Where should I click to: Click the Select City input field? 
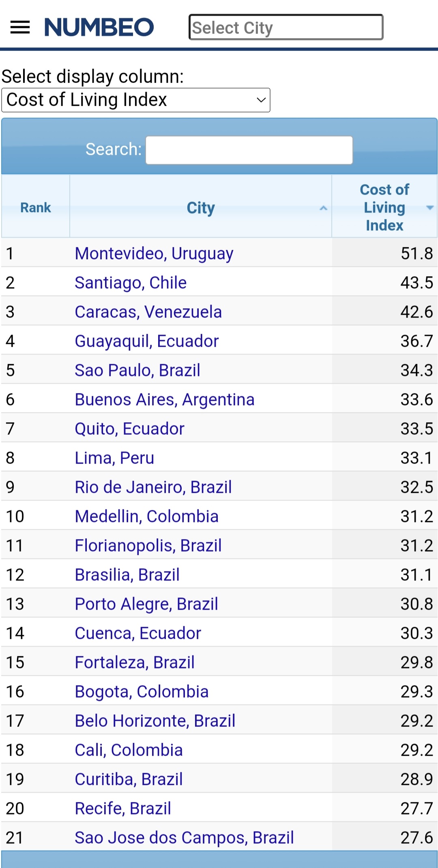click(x=286, y=28)
